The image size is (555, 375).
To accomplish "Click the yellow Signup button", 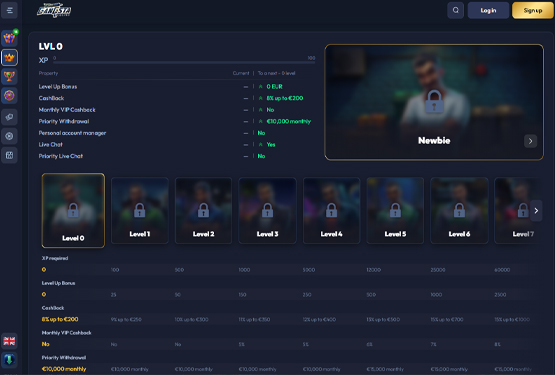I will [x=533, y=10].
